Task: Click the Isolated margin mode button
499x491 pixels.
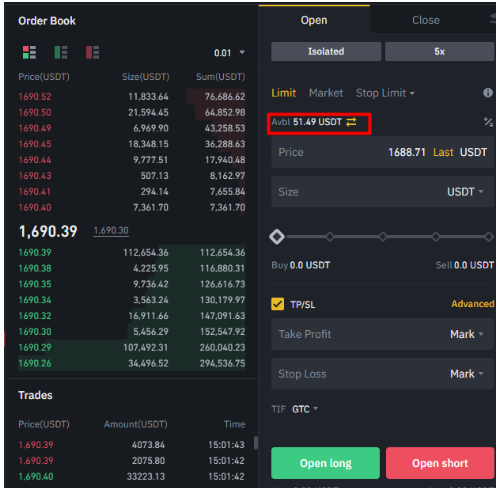Action: [326, 52]
